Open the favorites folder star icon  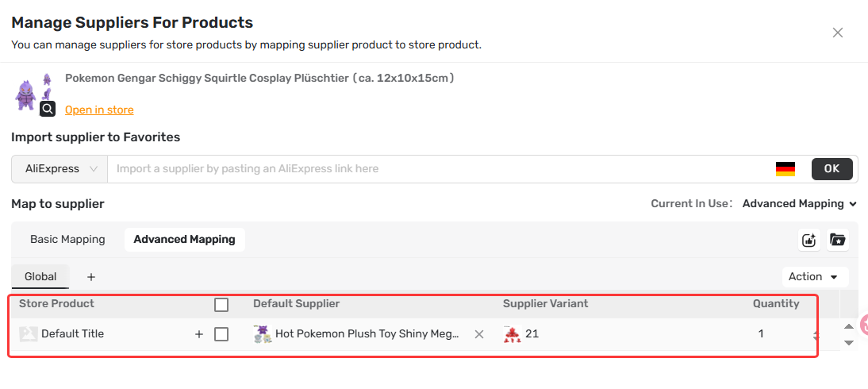tap(838, 240)
